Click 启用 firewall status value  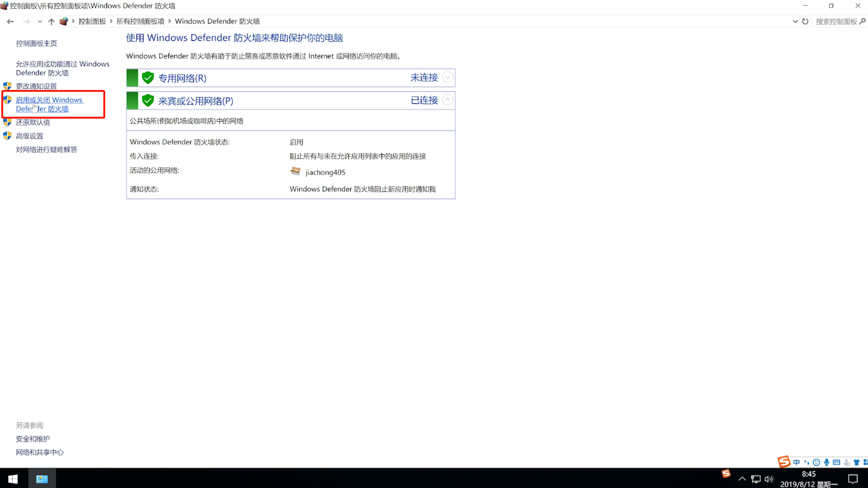[297, 142]
